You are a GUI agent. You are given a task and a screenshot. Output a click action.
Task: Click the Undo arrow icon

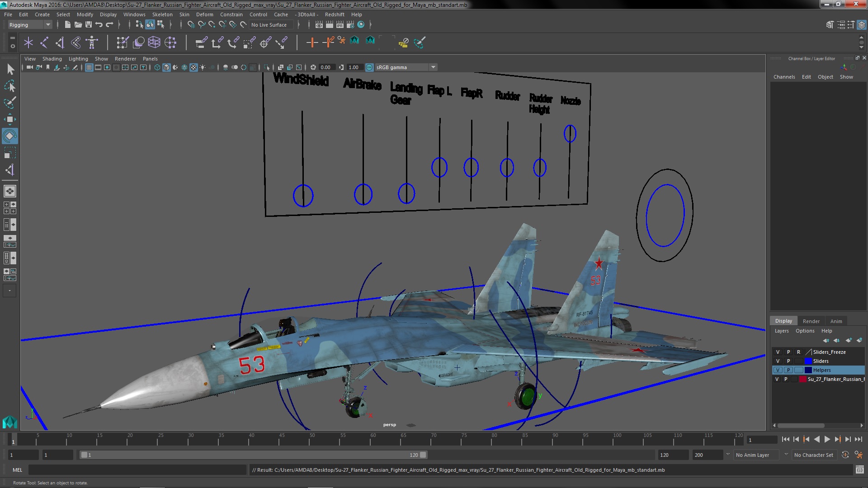coord(99,25)
